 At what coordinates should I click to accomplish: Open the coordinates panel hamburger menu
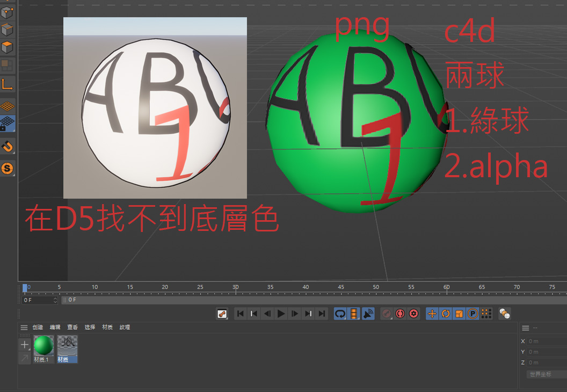click(x=526, y=328)
